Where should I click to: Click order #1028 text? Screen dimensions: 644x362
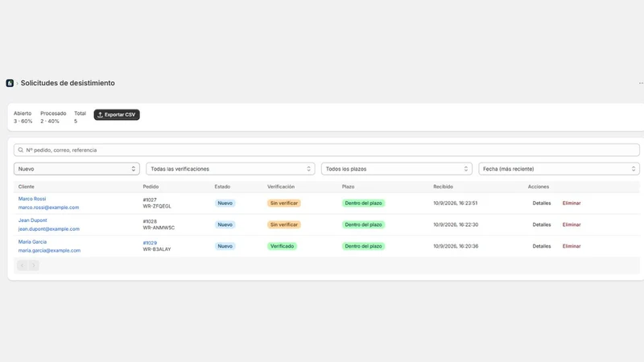150,221
